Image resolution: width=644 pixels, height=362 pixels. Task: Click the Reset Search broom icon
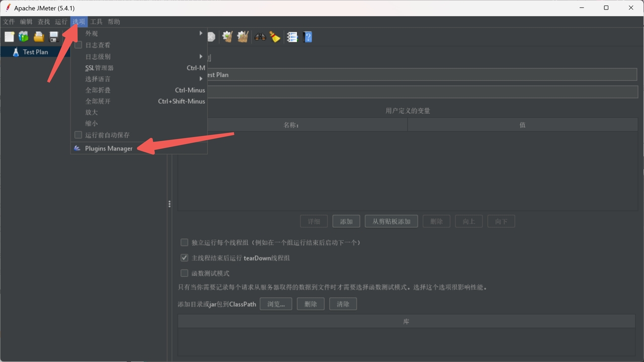pos(275,37)
